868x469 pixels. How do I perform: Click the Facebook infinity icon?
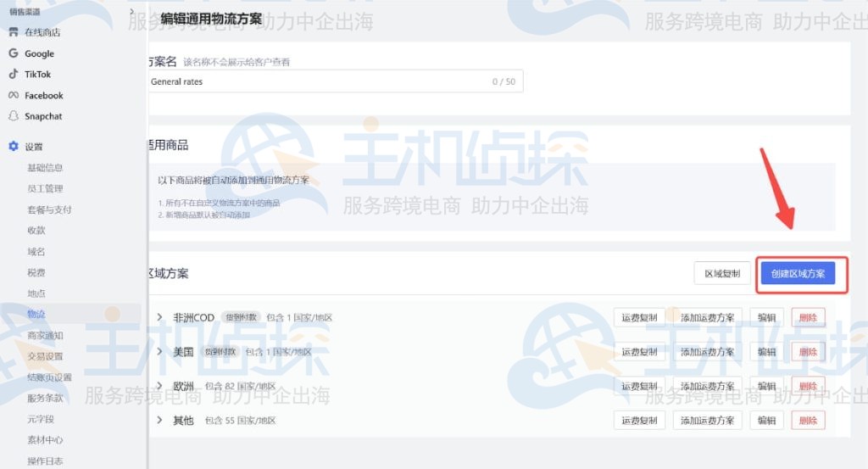[14, 96]
